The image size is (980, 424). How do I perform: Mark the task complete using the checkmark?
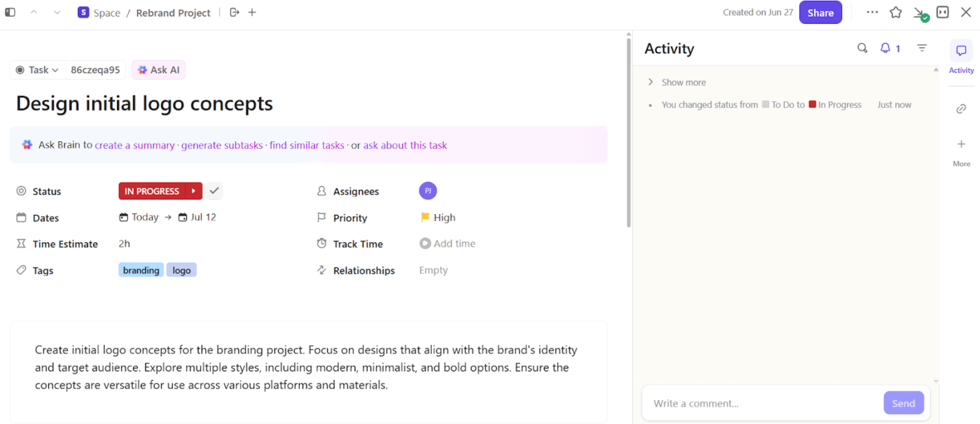pos(214,190)
